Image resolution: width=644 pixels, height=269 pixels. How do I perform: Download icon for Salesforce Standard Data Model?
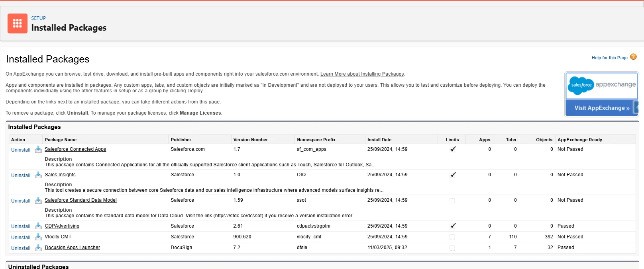(38, 200)
